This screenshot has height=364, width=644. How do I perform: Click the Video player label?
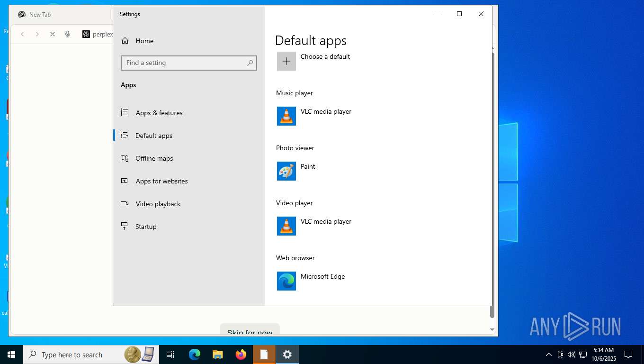pyautogui.click(x=295, y=203)
